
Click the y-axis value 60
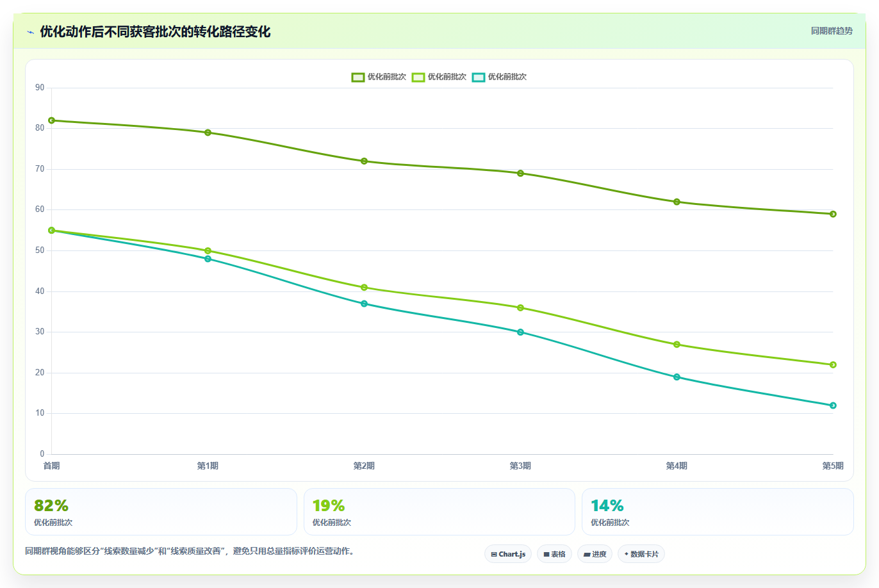[x=40, y=209]
